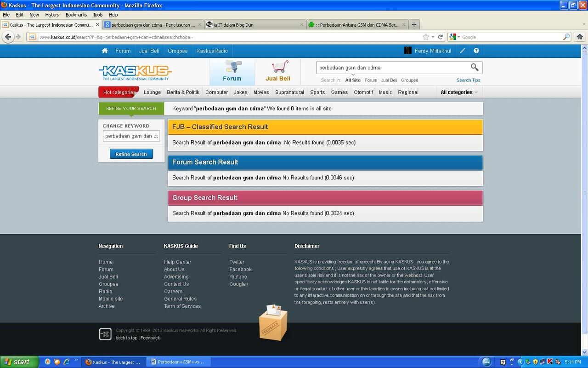The width and height of the screenshot is (588, 368).
Task: Switch to 'perbedaan gsm dan cdma - Penelusuran' tab
Action: tap(153, 25)
